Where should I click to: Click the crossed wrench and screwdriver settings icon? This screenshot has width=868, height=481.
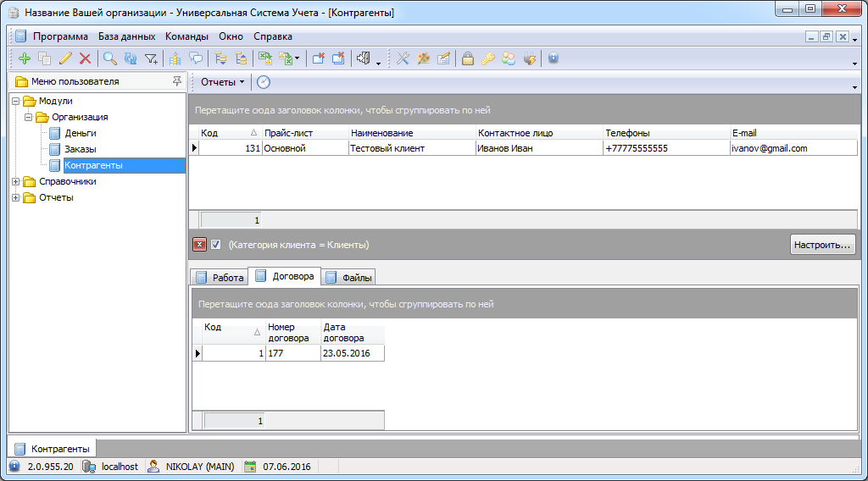tap(403, 58)
